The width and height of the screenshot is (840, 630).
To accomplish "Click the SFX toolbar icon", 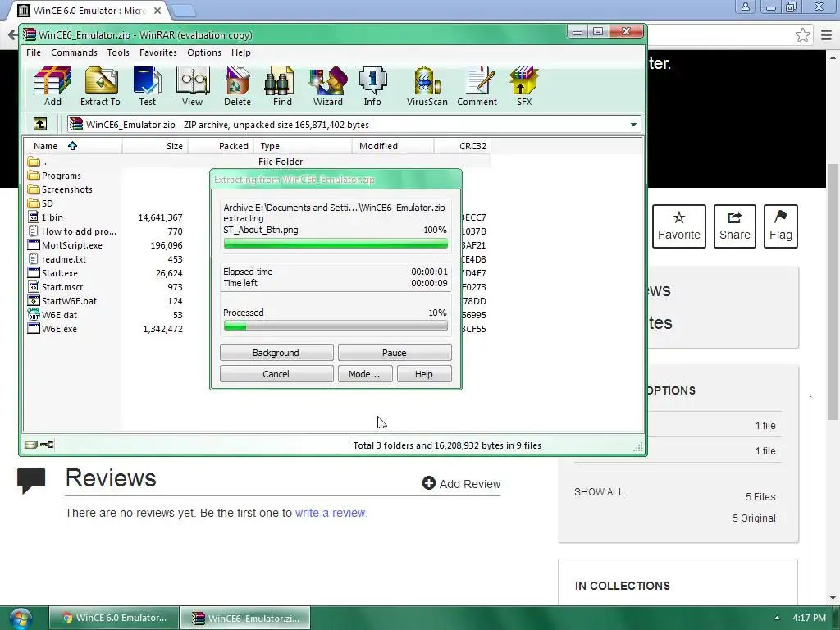I will click(x=524, y=85).
